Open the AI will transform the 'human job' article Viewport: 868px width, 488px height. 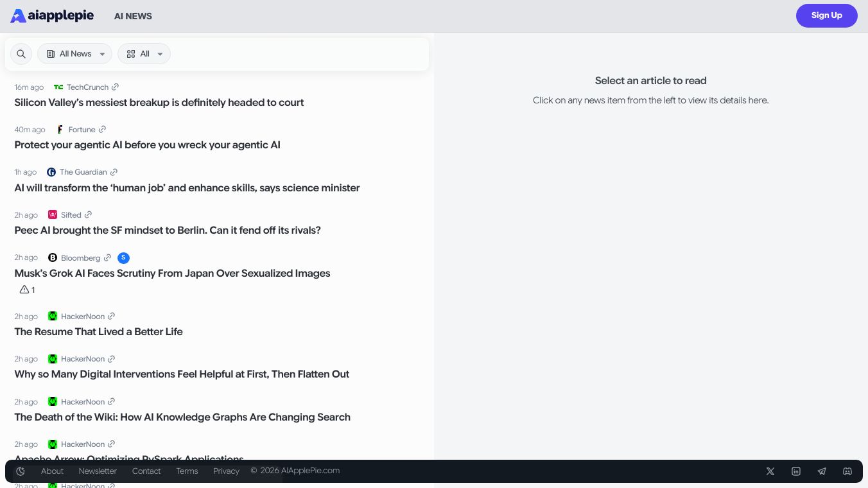click(187, 188)
